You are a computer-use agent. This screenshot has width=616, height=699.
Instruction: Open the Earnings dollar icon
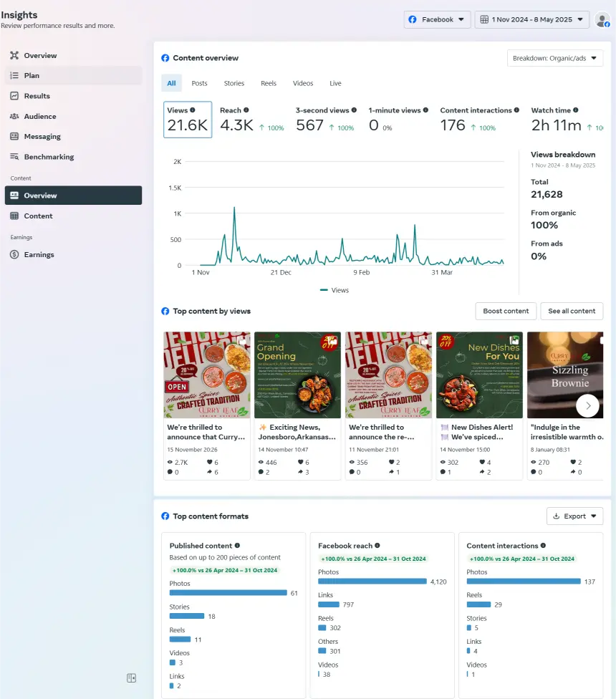click(14, 254)
